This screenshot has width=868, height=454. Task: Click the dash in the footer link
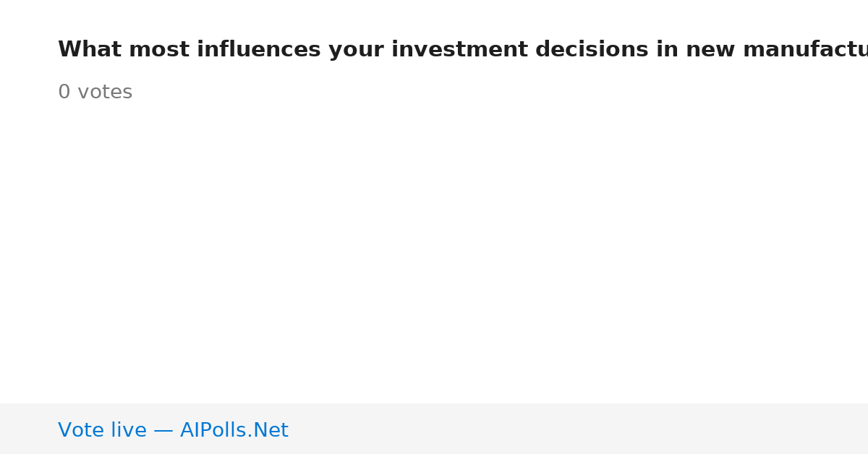point(163,430)
